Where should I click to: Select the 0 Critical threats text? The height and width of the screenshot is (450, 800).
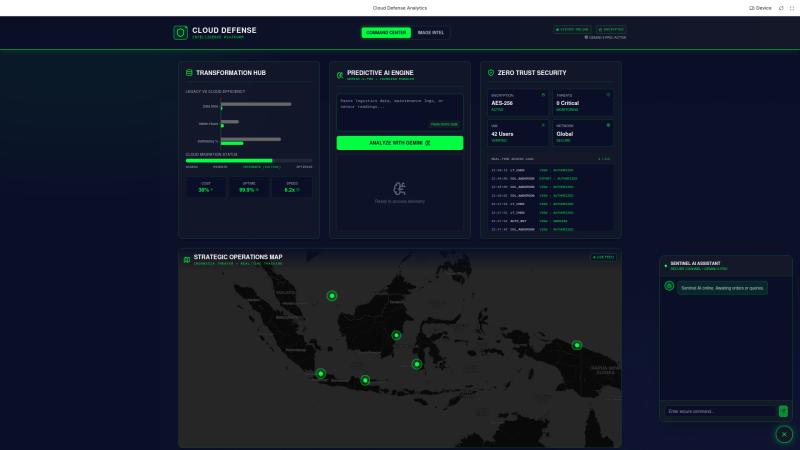point(567,103)
